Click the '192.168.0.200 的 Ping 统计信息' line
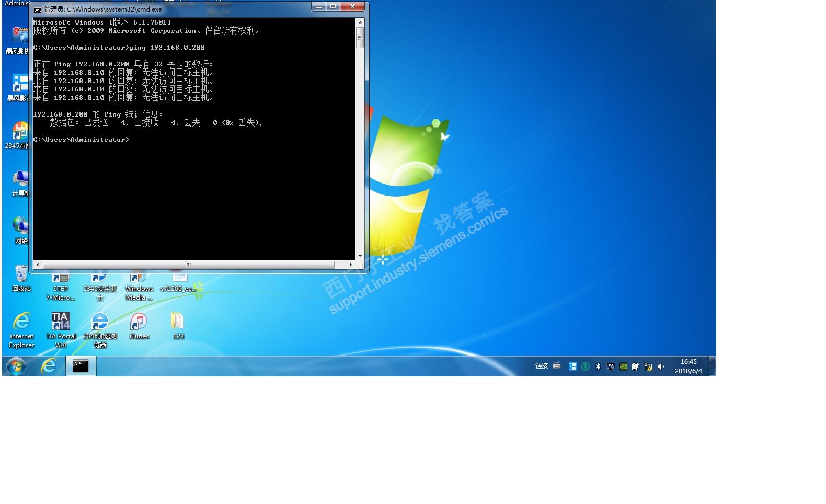Screen dimensions: 826x504 click(x=98, y=114)
